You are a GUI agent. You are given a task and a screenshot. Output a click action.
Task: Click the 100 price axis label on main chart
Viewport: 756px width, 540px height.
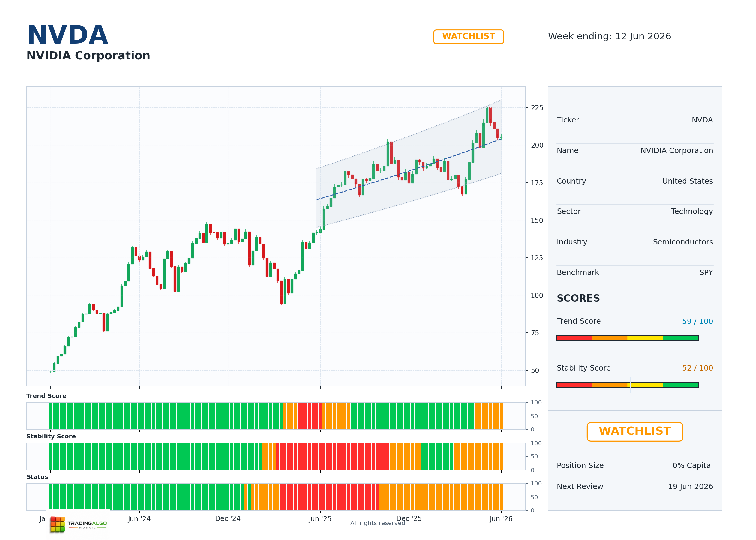[537, 295]
